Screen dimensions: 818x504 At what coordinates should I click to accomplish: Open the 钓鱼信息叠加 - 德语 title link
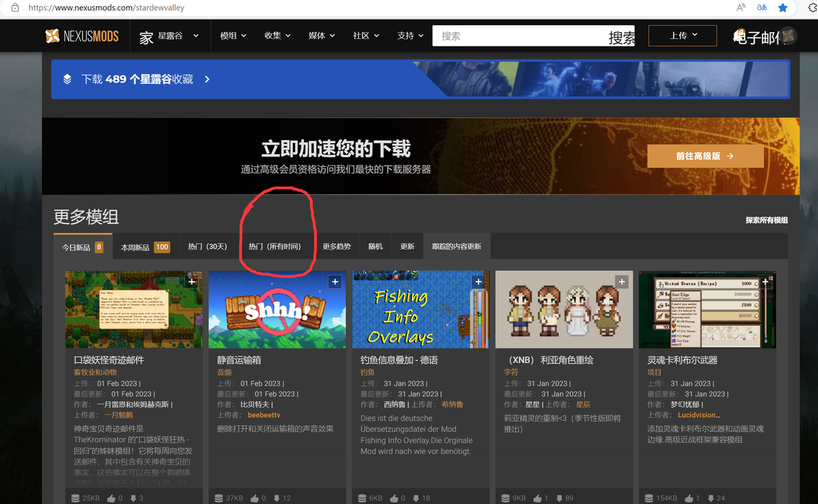[x=399, y=360]
